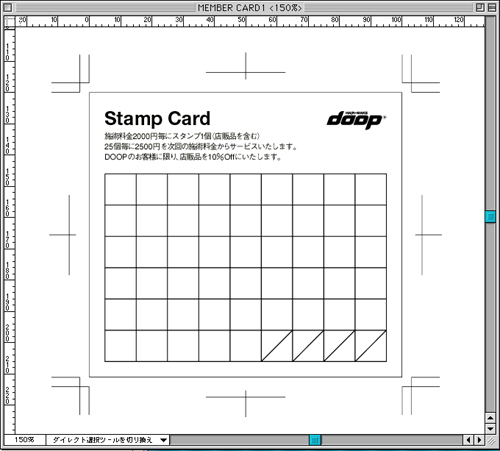Open the status bar popup arrow
Screen dimensions: 500x451
(x=163, y=440)
